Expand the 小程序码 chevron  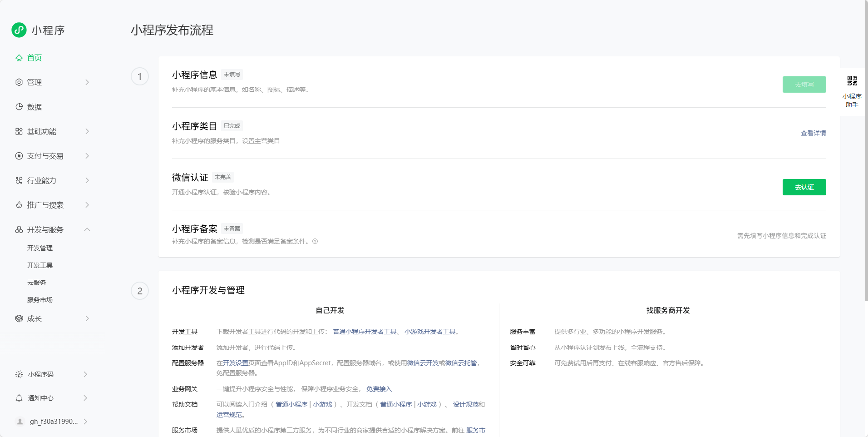tap(85, 374)
